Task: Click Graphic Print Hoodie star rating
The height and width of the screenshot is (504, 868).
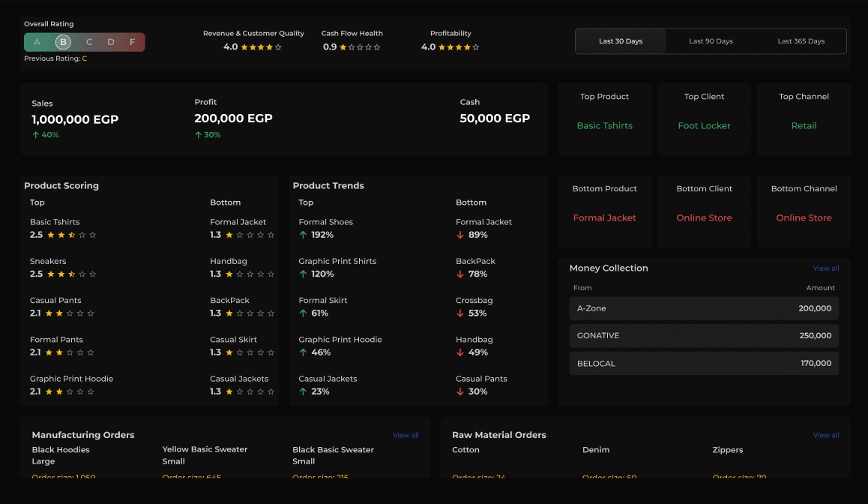Action: click(70, 391)
